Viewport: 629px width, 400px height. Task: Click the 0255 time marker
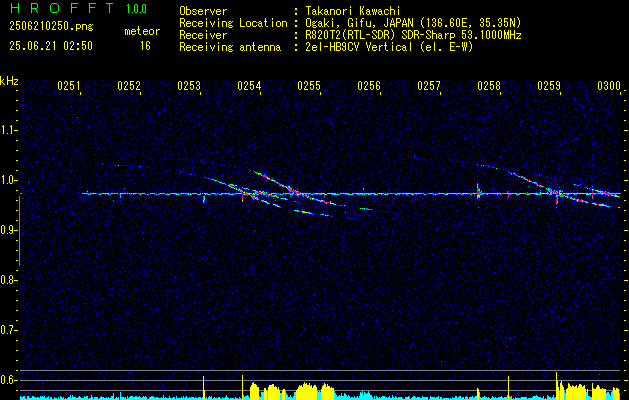(309, 86)
